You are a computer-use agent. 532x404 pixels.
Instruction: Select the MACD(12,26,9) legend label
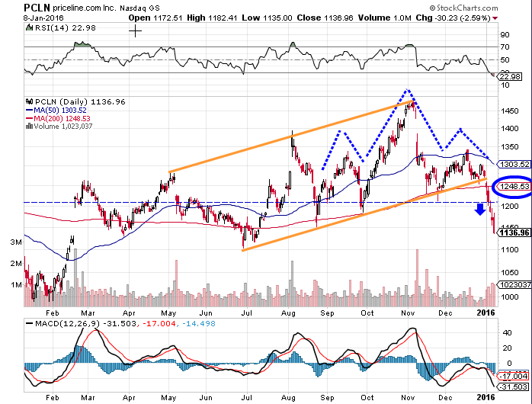tap(68, 324)
